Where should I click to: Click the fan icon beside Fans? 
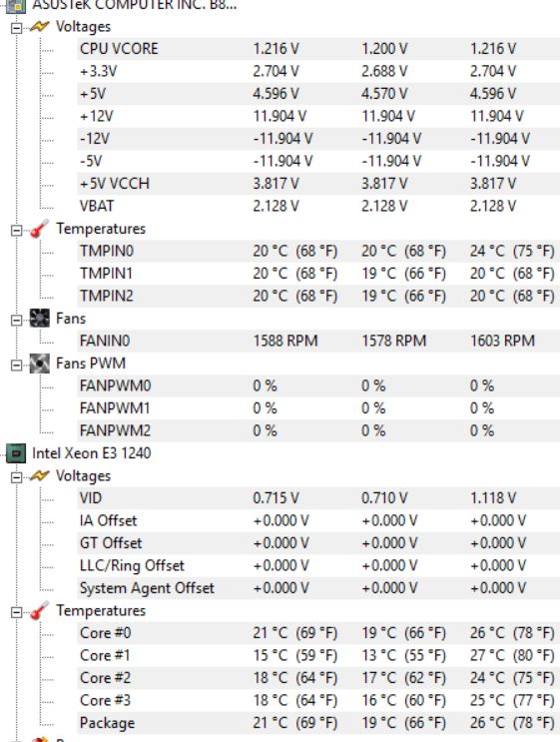coord(39,318)
